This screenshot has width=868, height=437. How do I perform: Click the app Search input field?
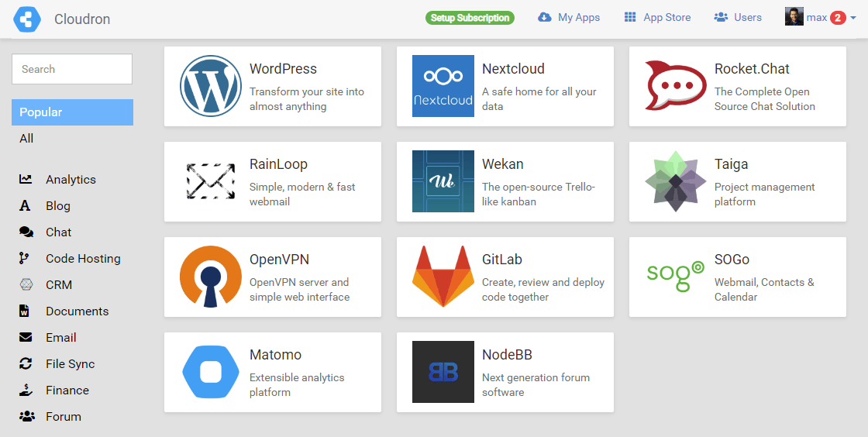point(72,69)
